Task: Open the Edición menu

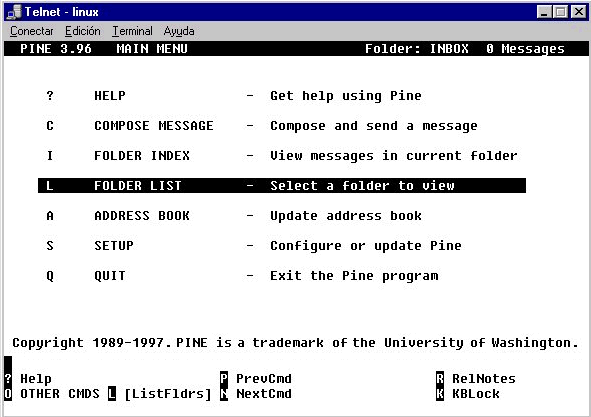Action: (x=83, y=31)
